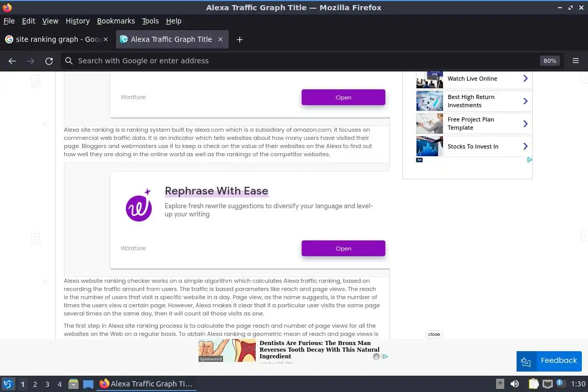Switch to workspace 2 on taskbar
Viewport: 588px width, 392px height.
coord(35,384)
